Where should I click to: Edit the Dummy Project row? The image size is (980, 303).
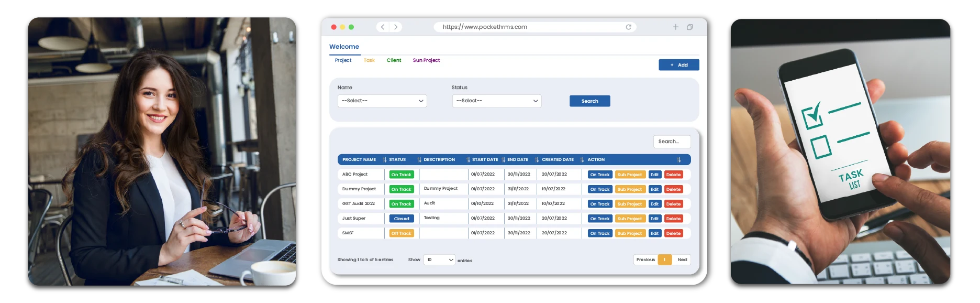[x=654, y=189]
